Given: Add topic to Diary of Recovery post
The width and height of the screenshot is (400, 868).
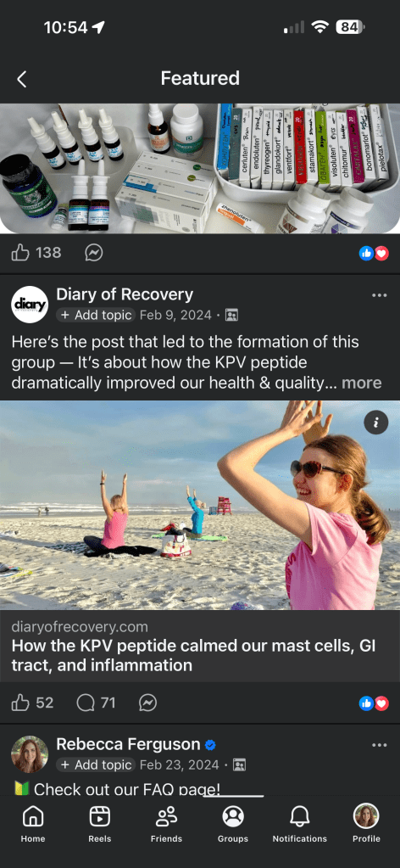Looking at the screenshot, I should [x=96, y=315].
